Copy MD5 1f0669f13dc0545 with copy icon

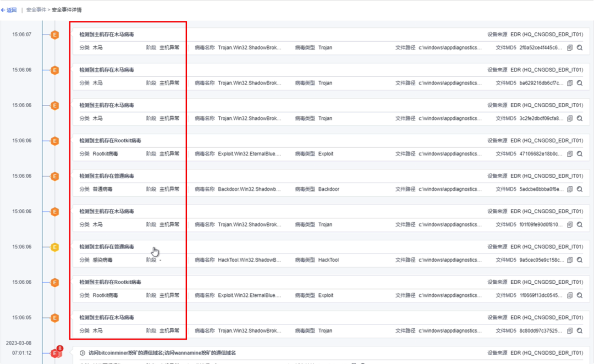click(570, 295)
